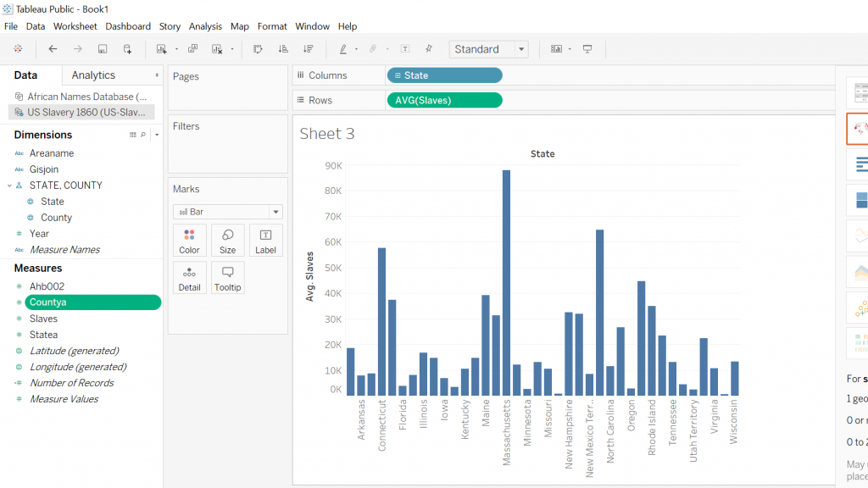868x488 pixels.
Task: Click the search fields magnifier in Dimensions
Action: click(x=142, y=135)
